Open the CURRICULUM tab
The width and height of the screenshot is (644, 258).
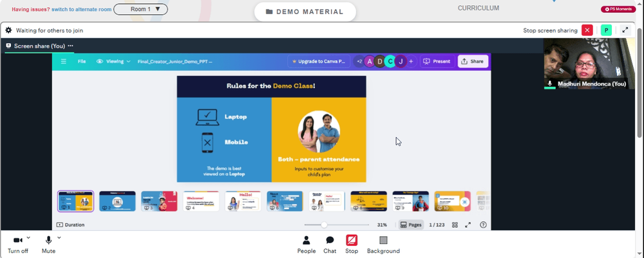tap(478, 8)
